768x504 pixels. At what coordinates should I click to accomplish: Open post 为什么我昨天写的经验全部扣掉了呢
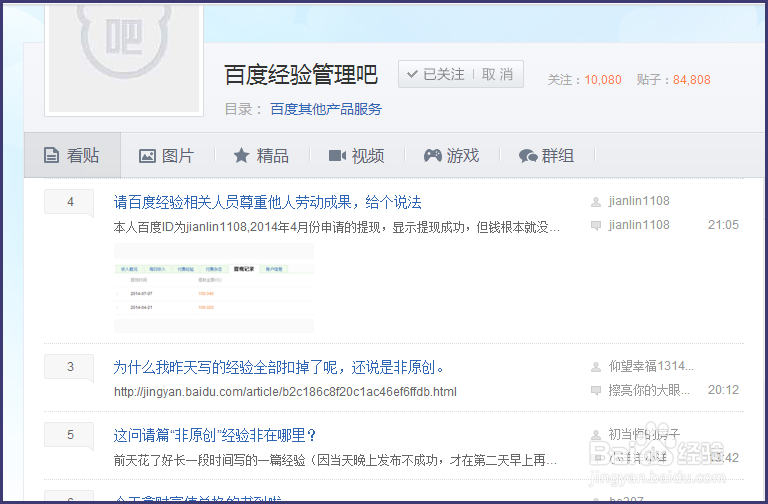279,367
